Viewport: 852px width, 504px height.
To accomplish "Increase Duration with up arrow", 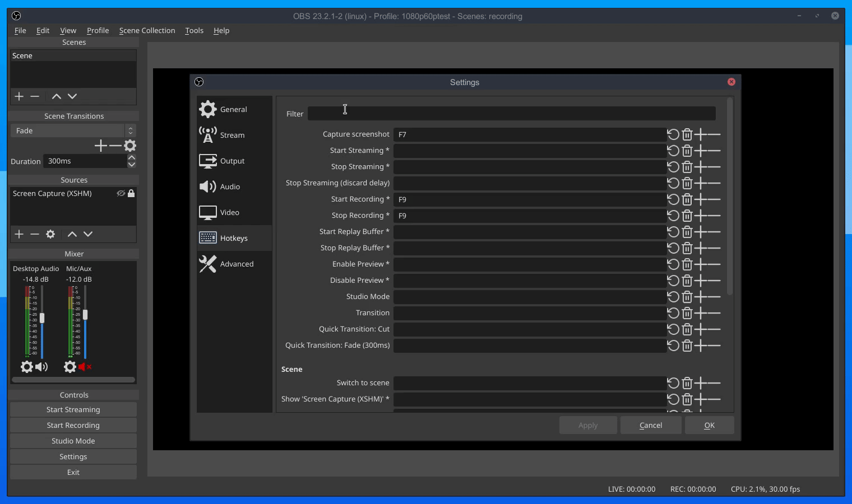I will 132,158.
